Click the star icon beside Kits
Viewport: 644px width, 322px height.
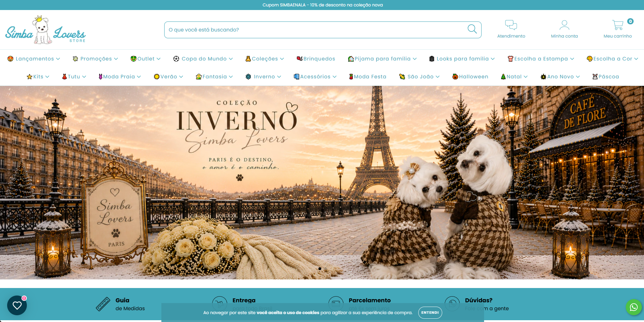point(30,77)
